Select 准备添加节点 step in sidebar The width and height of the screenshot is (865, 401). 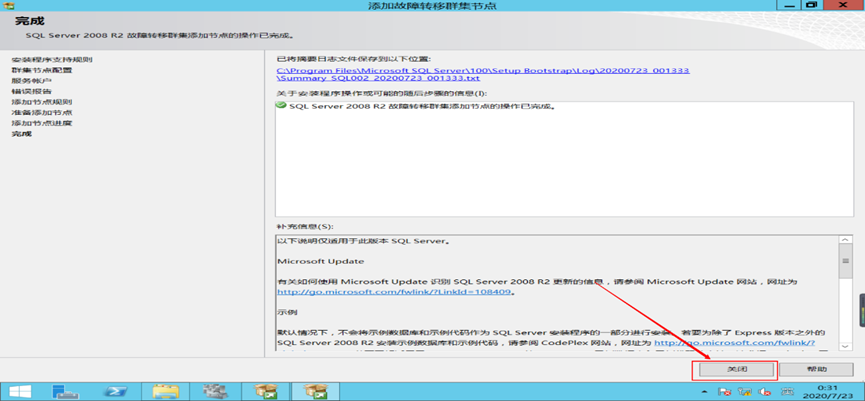(42, 113)
